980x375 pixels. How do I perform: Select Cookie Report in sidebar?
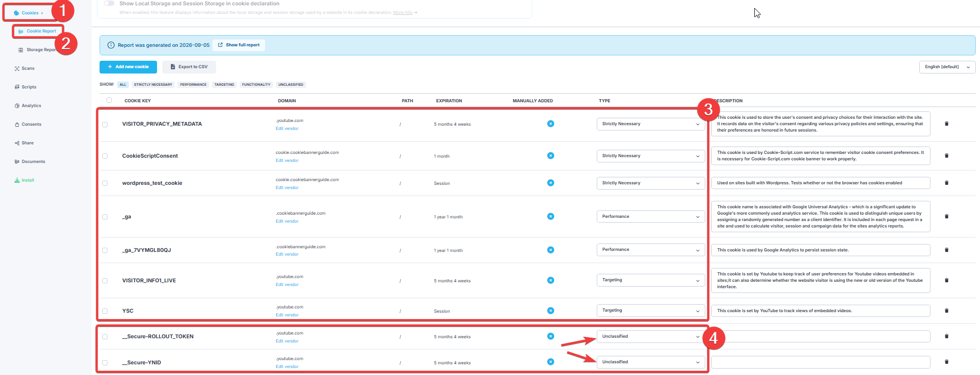click(x=38, y=31)
